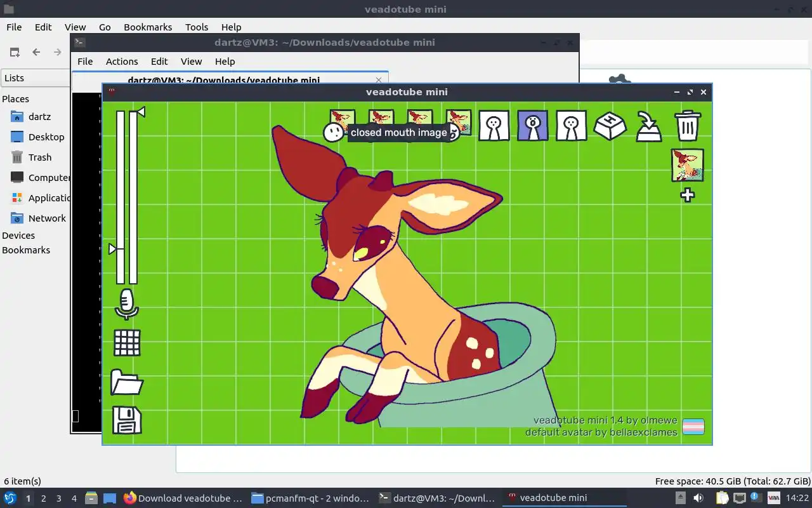812x508 pixels.
Task: Click the tray with down-arrow import icon
Action: click(649, 126)
